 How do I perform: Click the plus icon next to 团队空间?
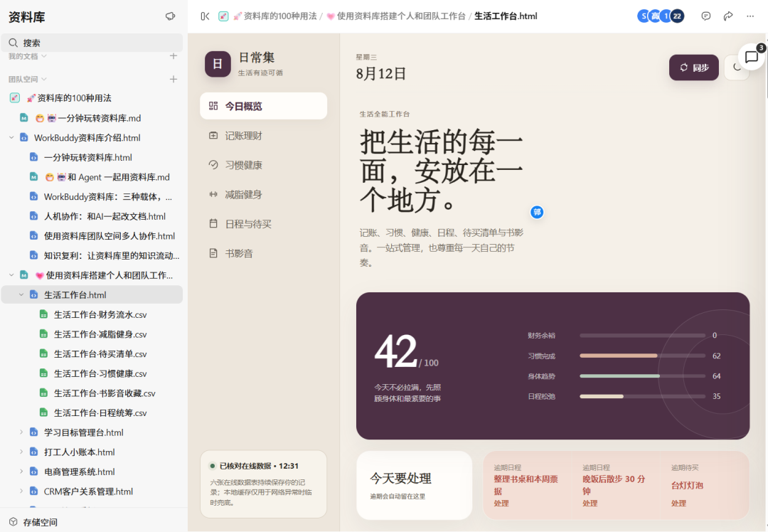pos(174,79)
